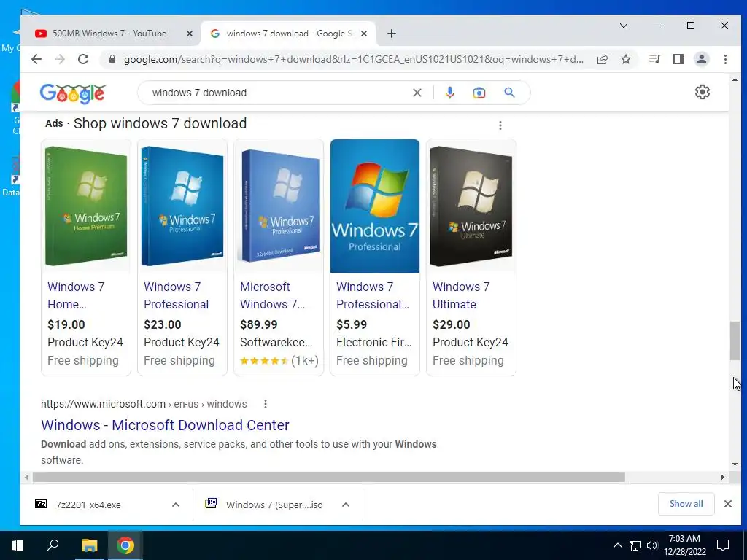Open the $5.99 Windows 7 Professional... link
The width and height of the screenshot is (747, 560).
(x=373, y=295)
